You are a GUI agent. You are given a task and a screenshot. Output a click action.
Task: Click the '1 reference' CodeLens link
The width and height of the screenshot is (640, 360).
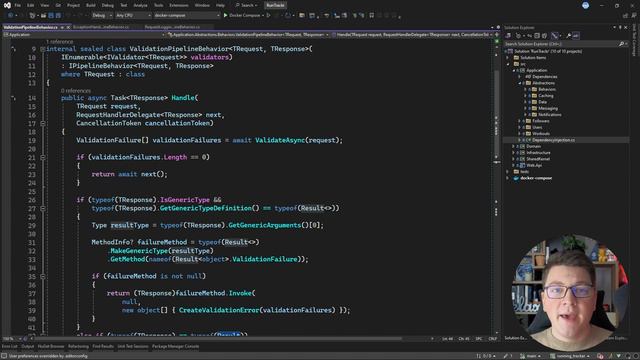[60, 42]
